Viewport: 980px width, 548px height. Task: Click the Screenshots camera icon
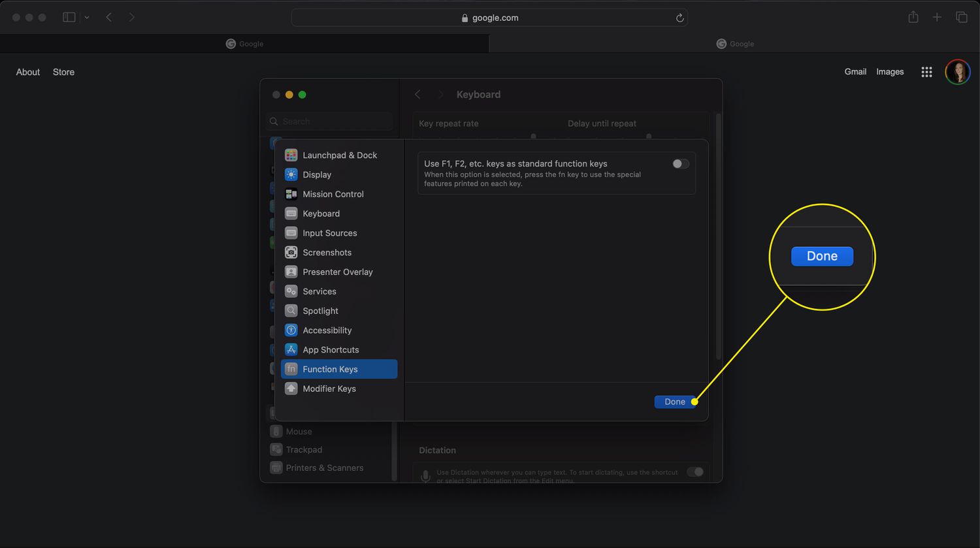tap(291, 253)
